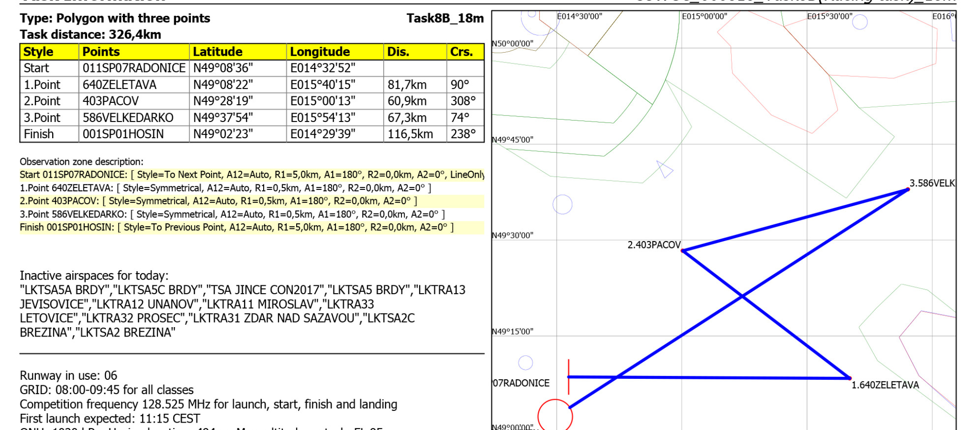Click the blue circle left of PACOV waypoint
The height and width of the screenshot is (430, 980).
[x=562, y=204]
